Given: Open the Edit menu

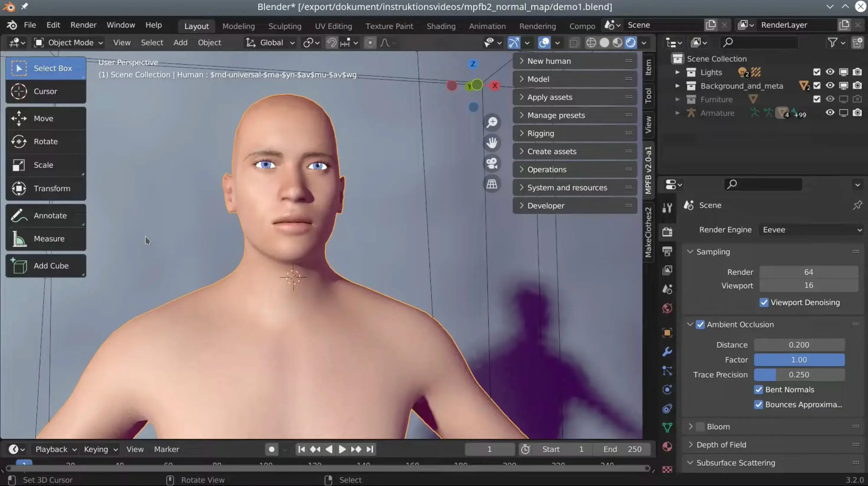Looking at the screenshot, I should click(53, 24).
